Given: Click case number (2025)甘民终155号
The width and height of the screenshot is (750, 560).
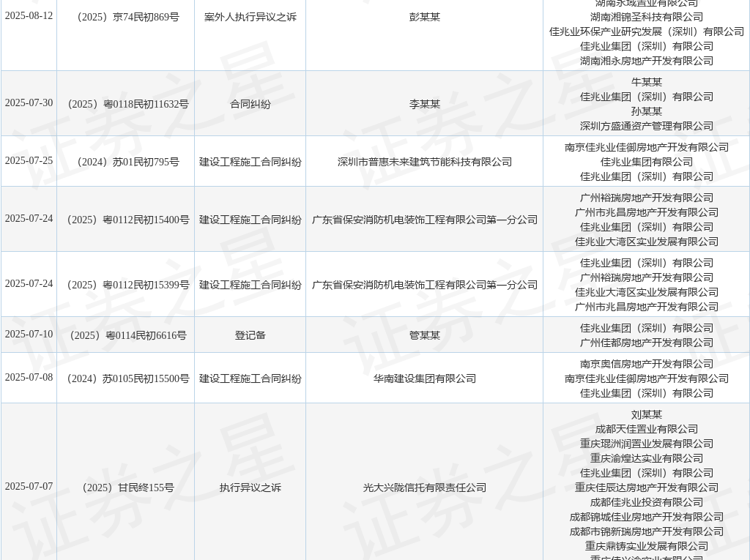Looking at the screenshot, I should (x=126, y=488).
